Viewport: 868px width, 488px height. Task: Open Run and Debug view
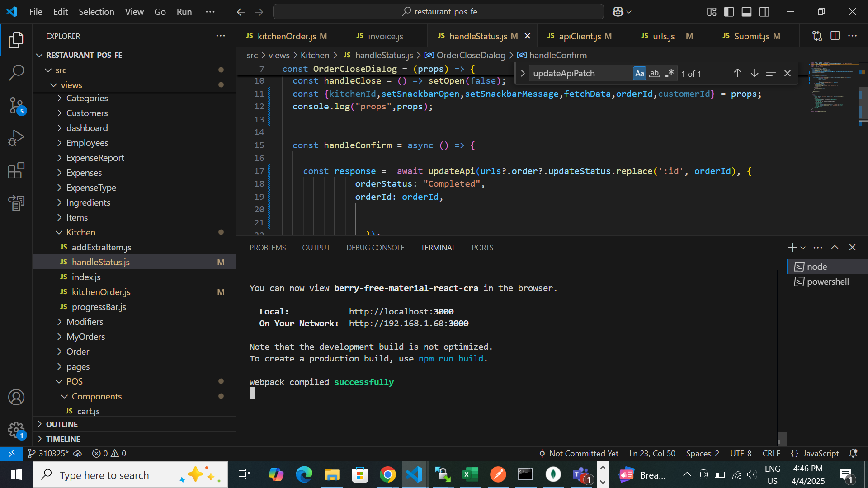(16, 138)
